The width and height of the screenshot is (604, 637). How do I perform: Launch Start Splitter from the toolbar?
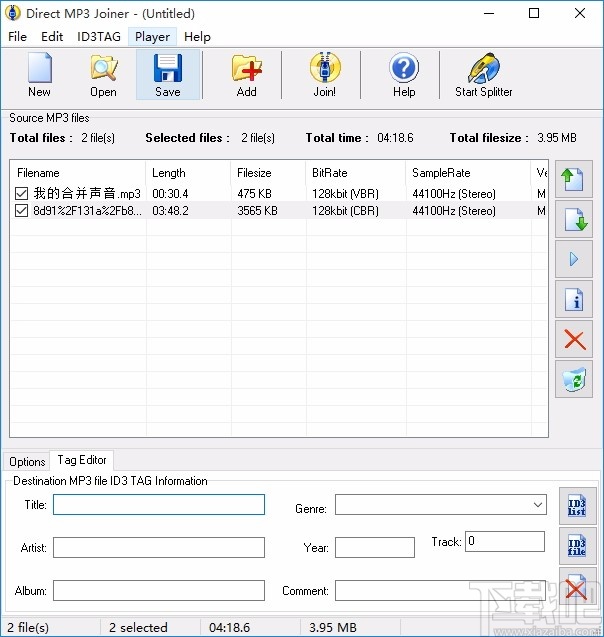pyautogui.click(x=483, y=75)
